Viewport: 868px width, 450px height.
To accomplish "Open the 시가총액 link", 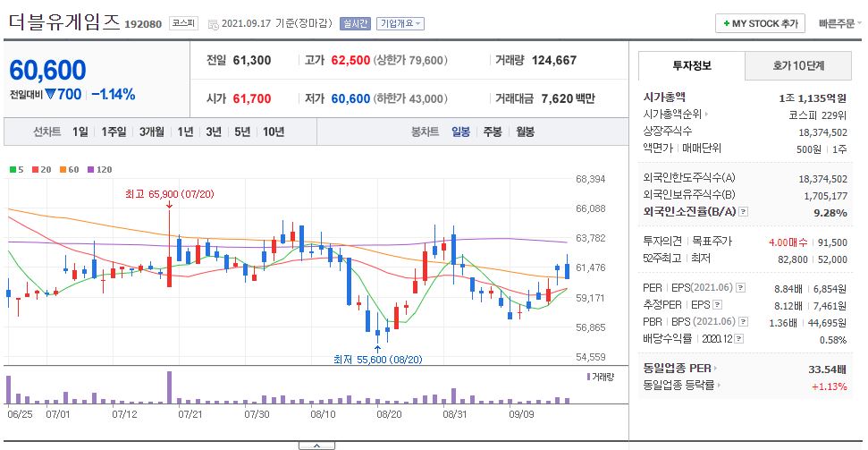I will [x=664, y=97].
